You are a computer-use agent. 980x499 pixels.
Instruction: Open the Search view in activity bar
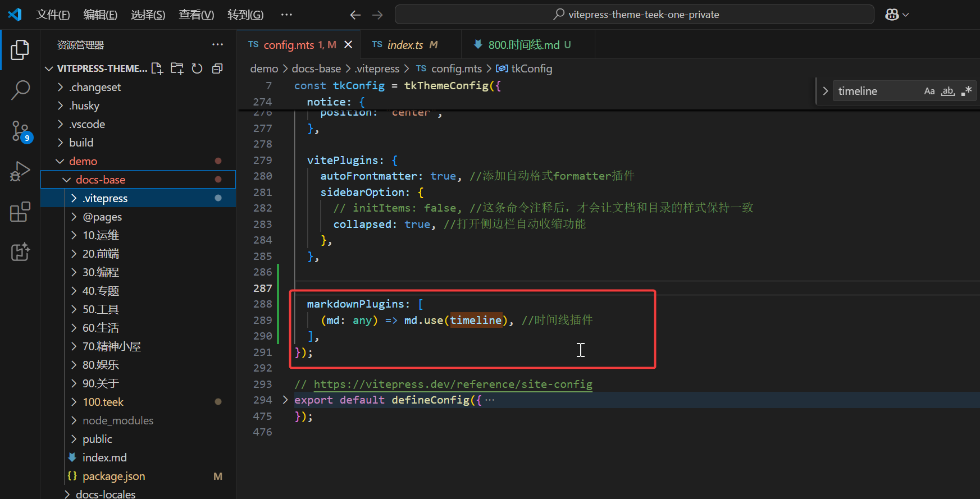[20, 90]
